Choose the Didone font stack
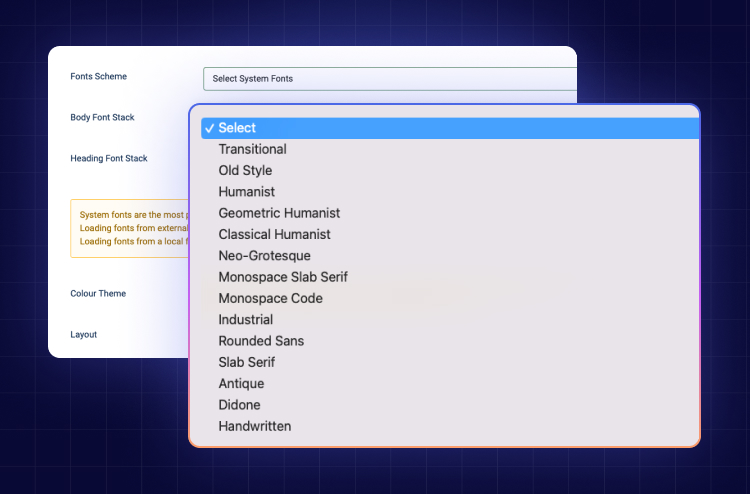The width and height of the screenshot is (750, 494). (450, 405)
